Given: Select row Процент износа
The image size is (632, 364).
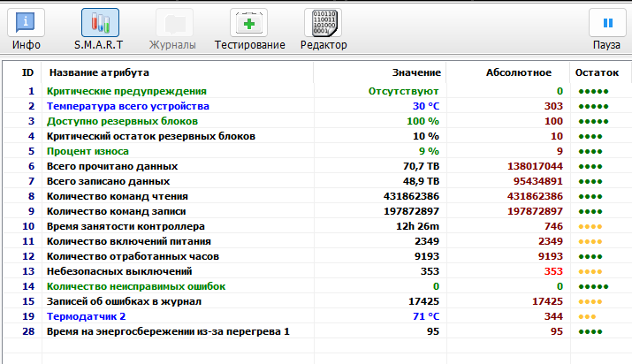Looking at the screenshot, I should point(317,151).
